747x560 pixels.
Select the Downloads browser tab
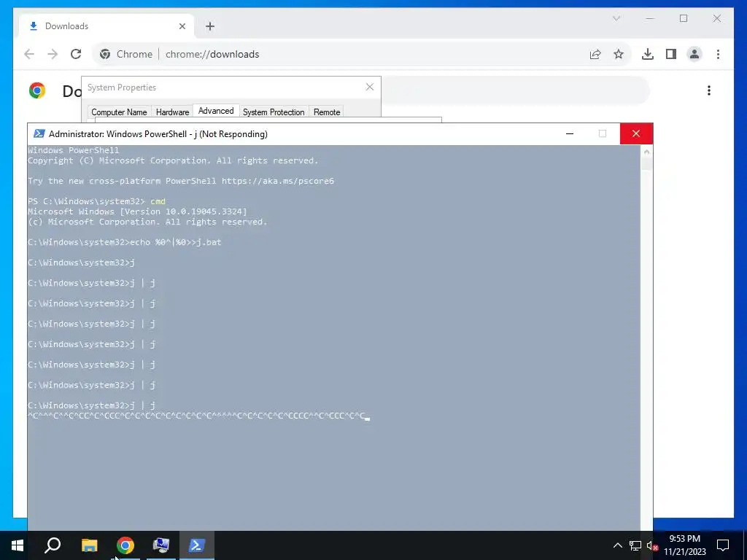pyautogui.click(x=107, y=26)
